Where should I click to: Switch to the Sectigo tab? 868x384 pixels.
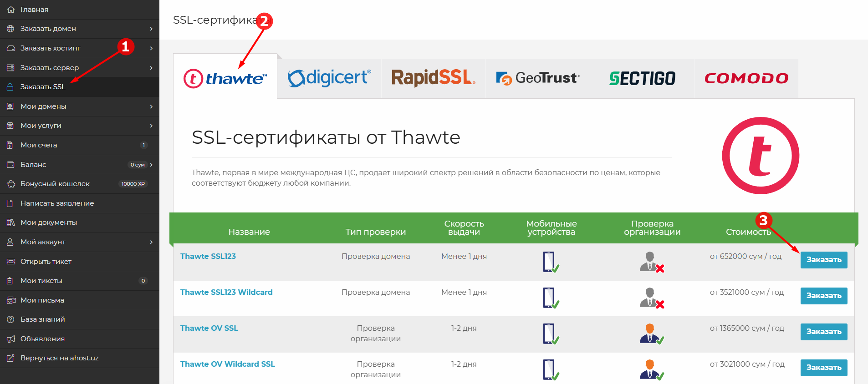[x=642, y=78]
